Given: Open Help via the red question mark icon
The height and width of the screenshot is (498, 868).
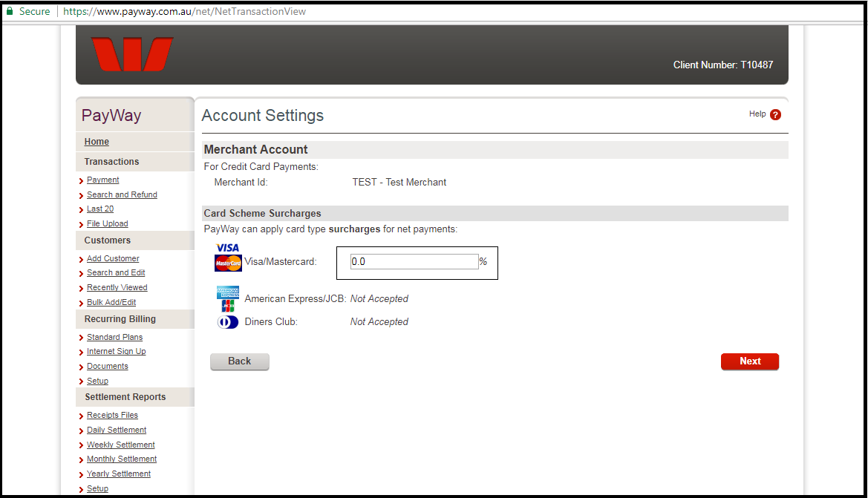Looking at the screenshot, I should [x=776, y=114].
